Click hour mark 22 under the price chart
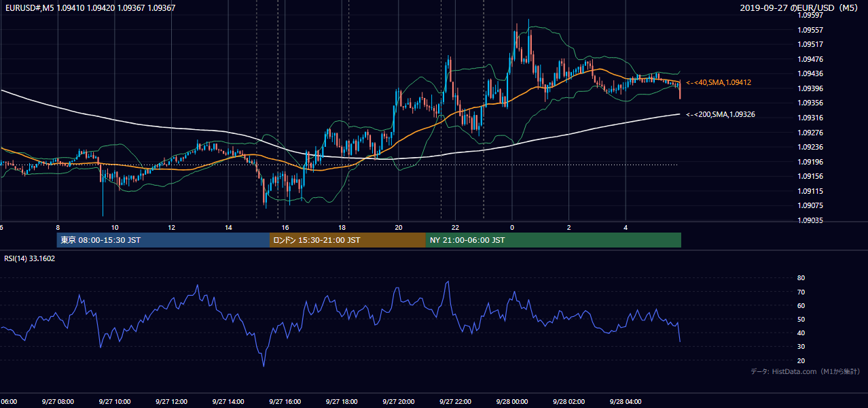 tap(456, 227)
